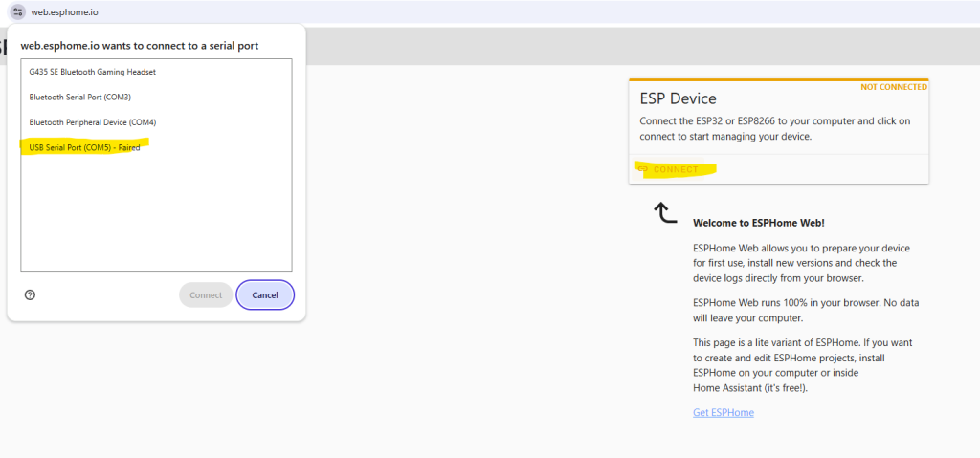This screenshot has width=980, height=458.
Task: Click the web.esphome.io address bar URL
Action: coord(64,11)
